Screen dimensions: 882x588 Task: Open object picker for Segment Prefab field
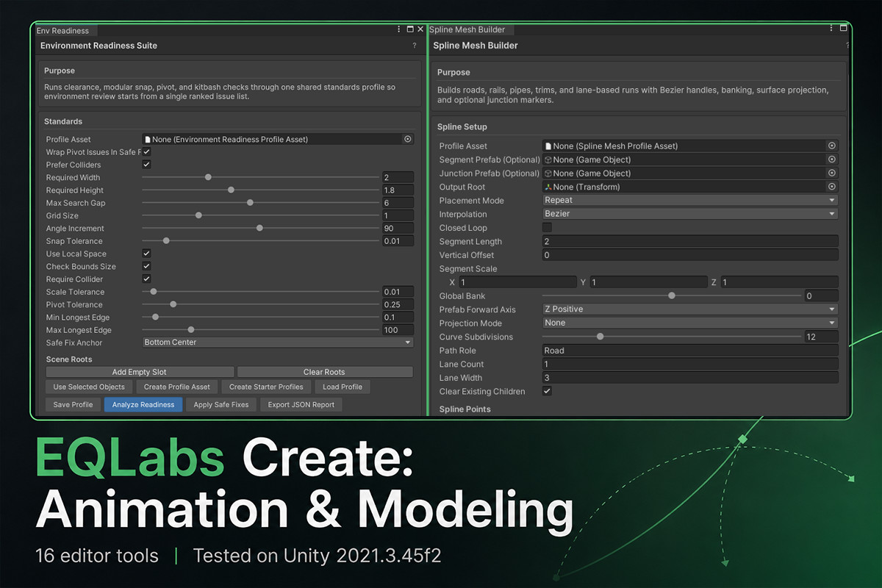(832, 159)
